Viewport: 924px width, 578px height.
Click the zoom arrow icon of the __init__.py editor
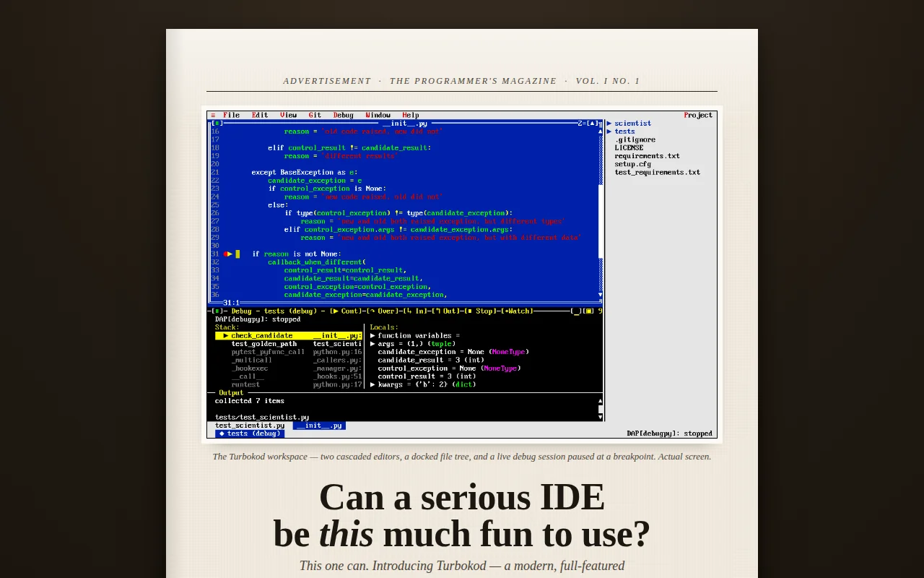pos(593,123)
